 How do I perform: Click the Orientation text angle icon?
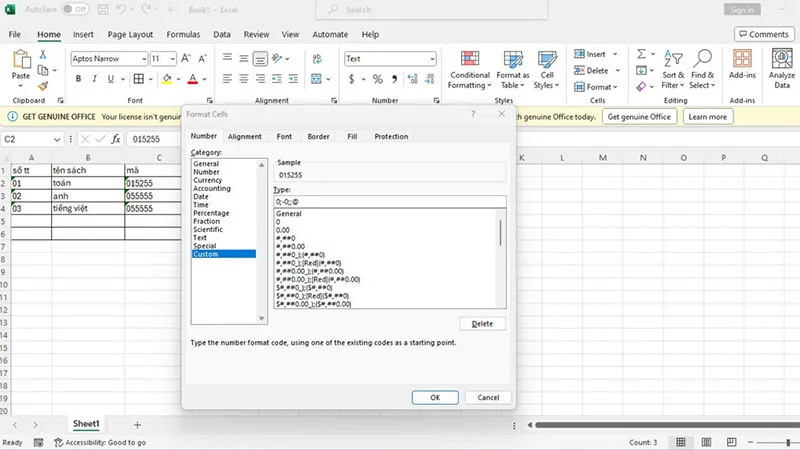[x=277, y=59]
